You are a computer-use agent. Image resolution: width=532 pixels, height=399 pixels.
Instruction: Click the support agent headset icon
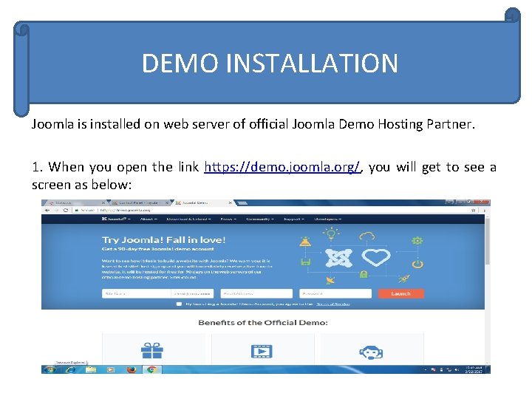click(371, 353)
